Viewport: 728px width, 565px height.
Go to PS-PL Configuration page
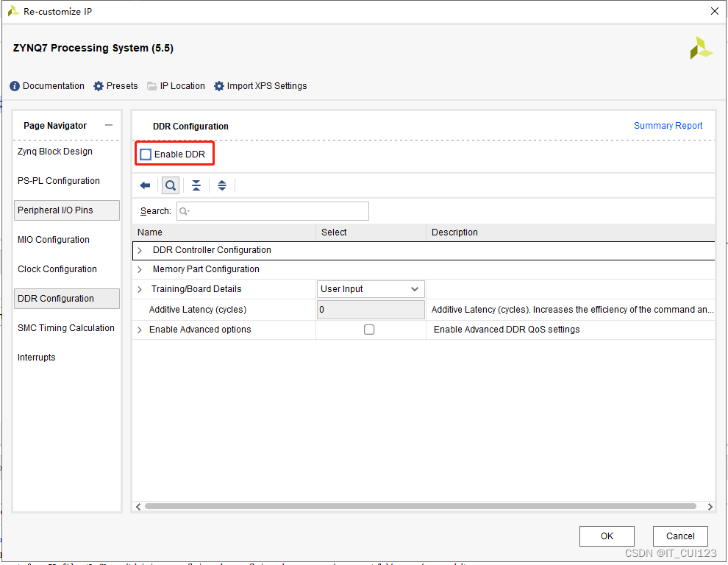point(59,181)
